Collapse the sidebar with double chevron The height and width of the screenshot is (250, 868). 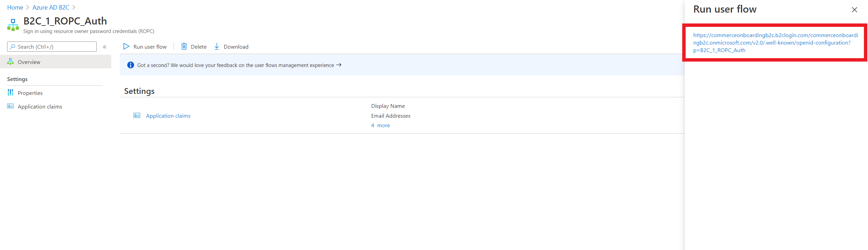(x=105, y=47)
